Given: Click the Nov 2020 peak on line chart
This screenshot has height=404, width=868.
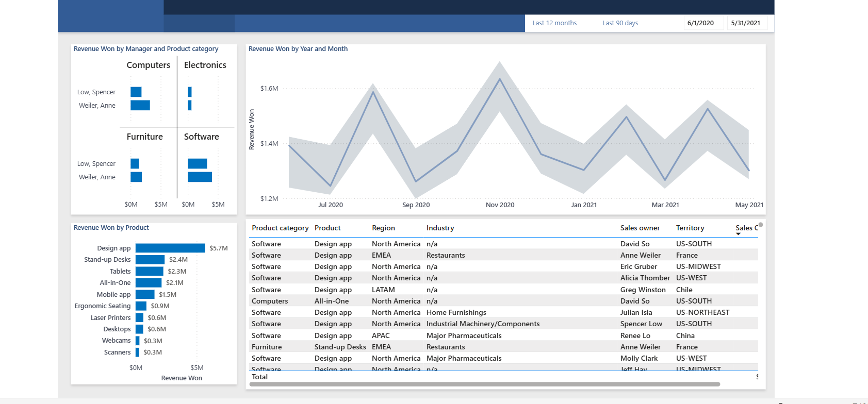Looking at the screenshot, I should click(x=499, y=79).
